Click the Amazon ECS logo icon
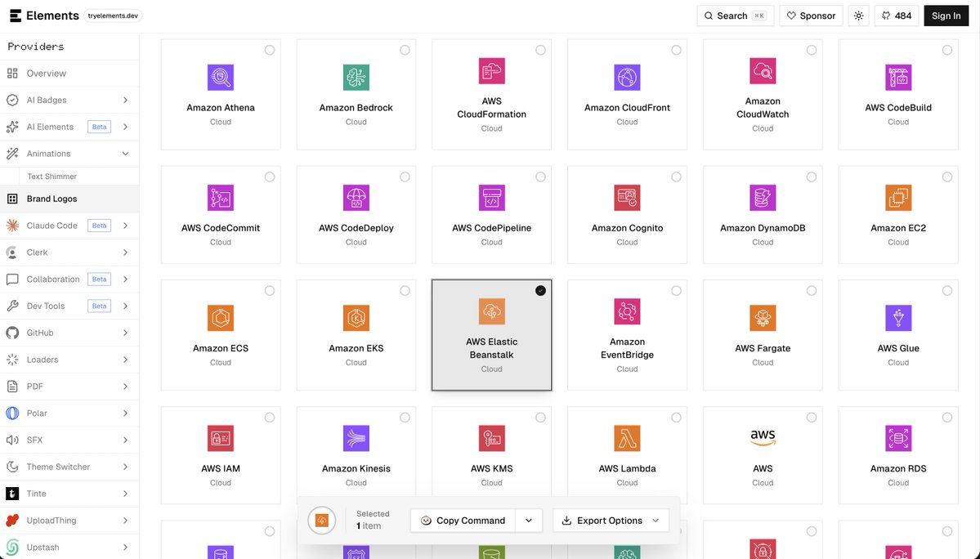The width and height of the screenshot is (980, 559). tap(220, 318)
